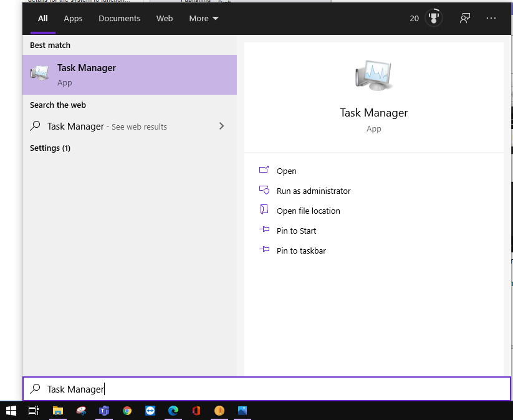Click the Open file location icon

tap(264, 209)
